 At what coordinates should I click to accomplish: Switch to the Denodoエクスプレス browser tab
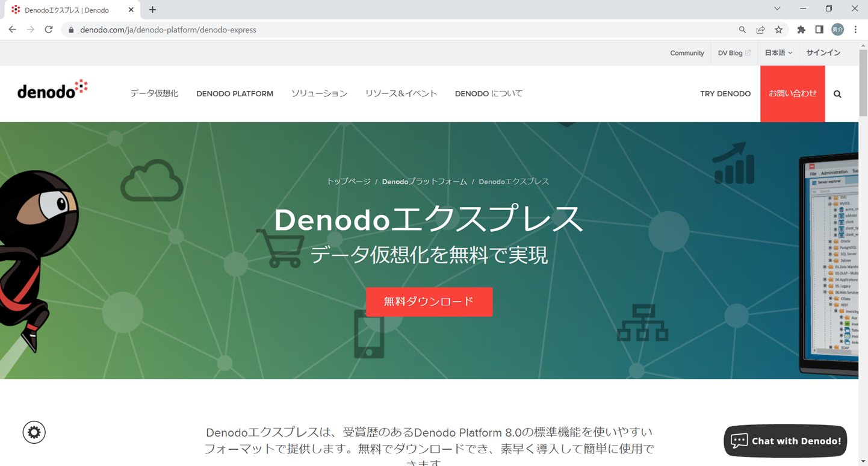coord(66,9)
